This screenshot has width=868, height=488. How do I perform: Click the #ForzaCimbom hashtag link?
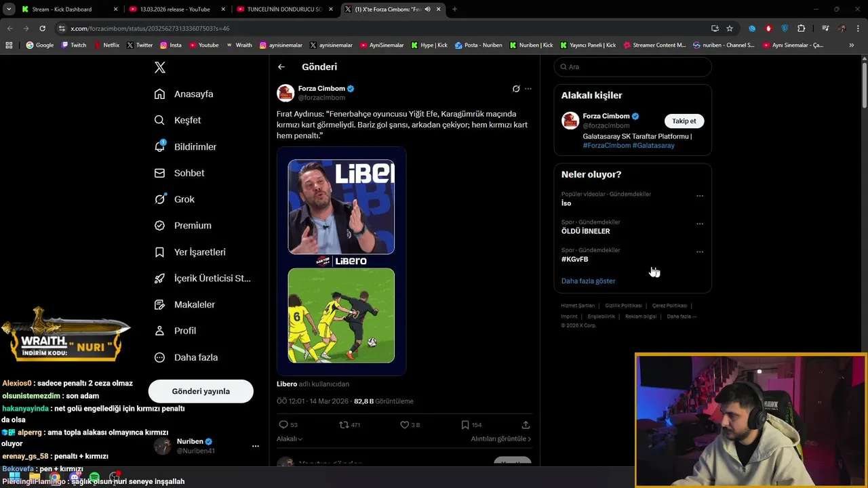(607, 146)
